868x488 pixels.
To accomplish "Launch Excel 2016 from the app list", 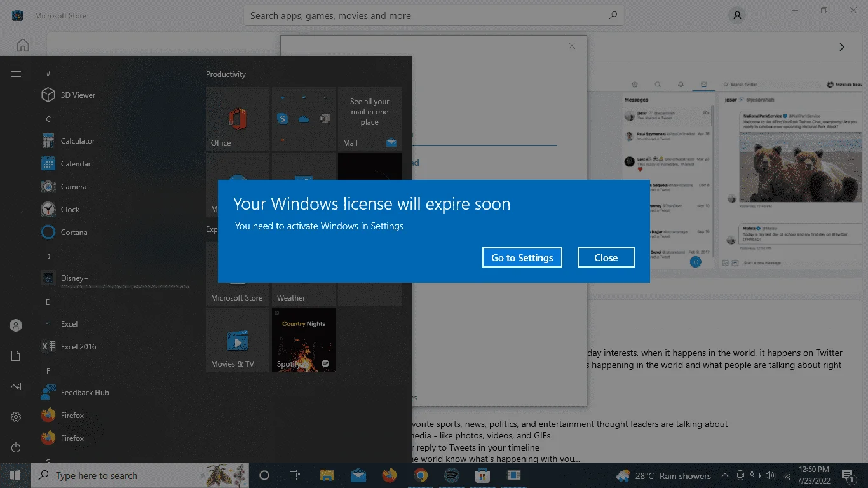I will 114,347.
